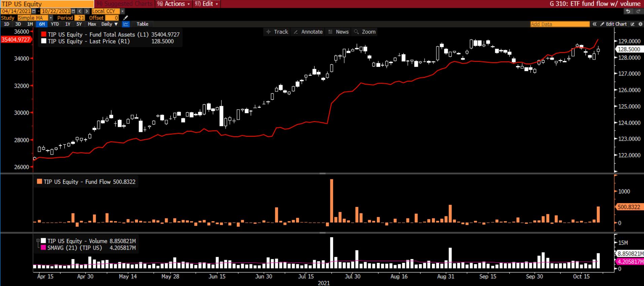Shift date range backward with left arrow

[x=80, y=11]
